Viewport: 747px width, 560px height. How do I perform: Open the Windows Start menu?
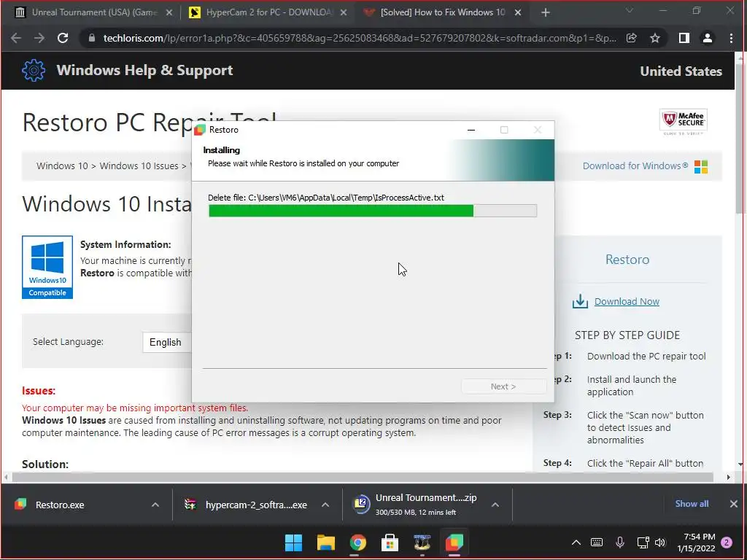coord(293,542)
